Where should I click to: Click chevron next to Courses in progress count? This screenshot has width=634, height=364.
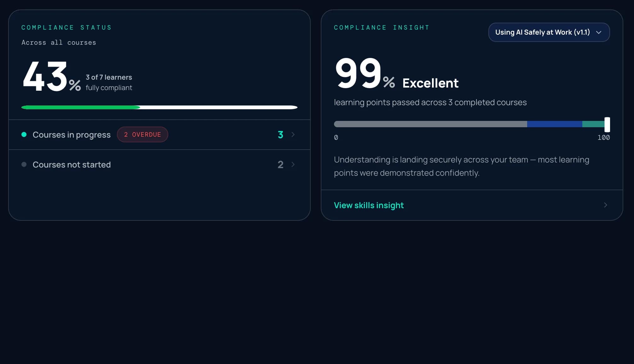(293, 134)
